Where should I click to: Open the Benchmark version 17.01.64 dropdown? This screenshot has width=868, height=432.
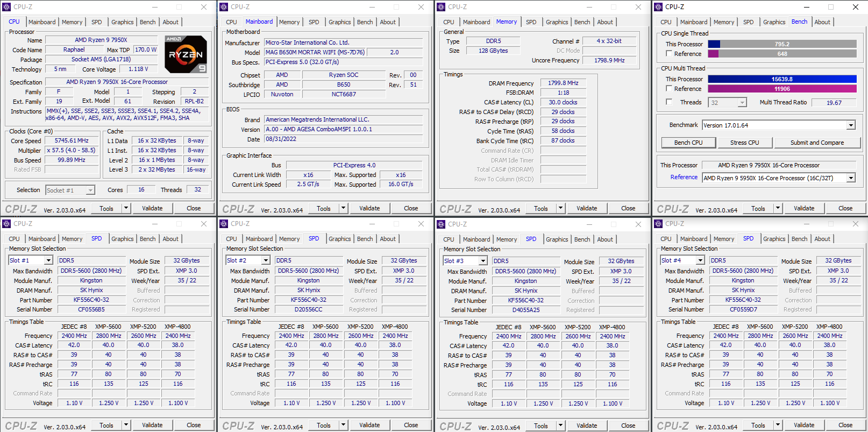(851, 125)
